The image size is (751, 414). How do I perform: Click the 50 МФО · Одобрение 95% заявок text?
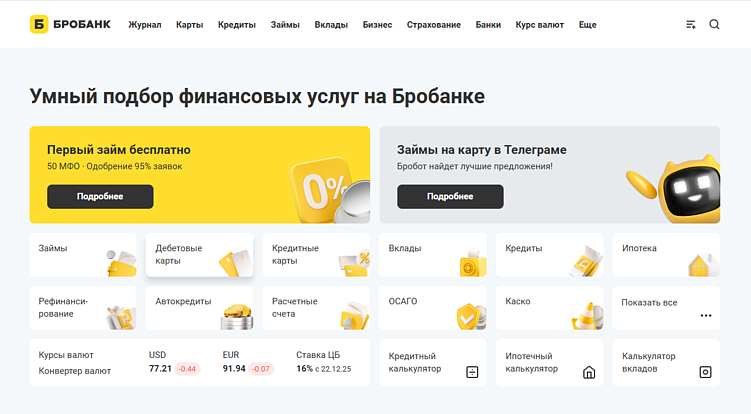(114, 166)
